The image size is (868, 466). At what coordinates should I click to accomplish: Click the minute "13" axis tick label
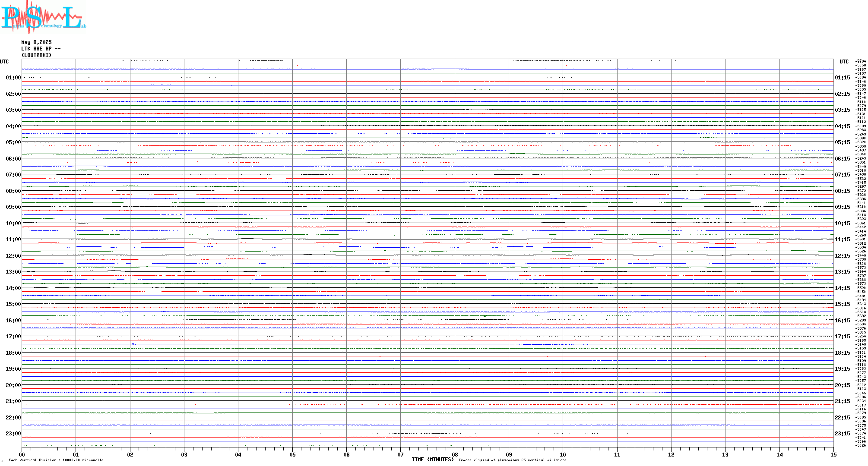point(725,454)
